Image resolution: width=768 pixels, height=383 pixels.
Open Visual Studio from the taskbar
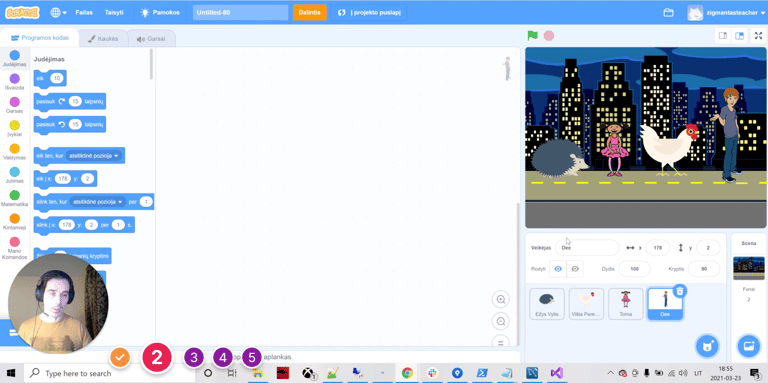[x=556, y=373]
